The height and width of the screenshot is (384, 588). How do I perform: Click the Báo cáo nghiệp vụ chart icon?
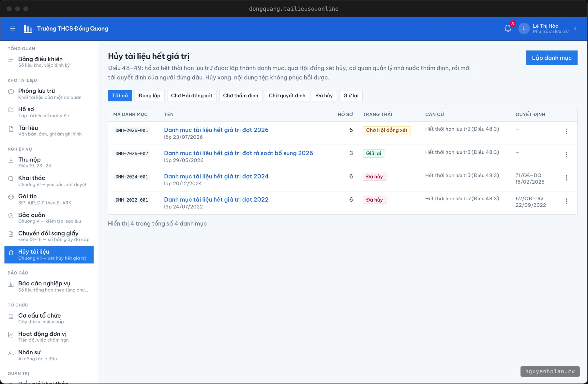tap(11, 284)
